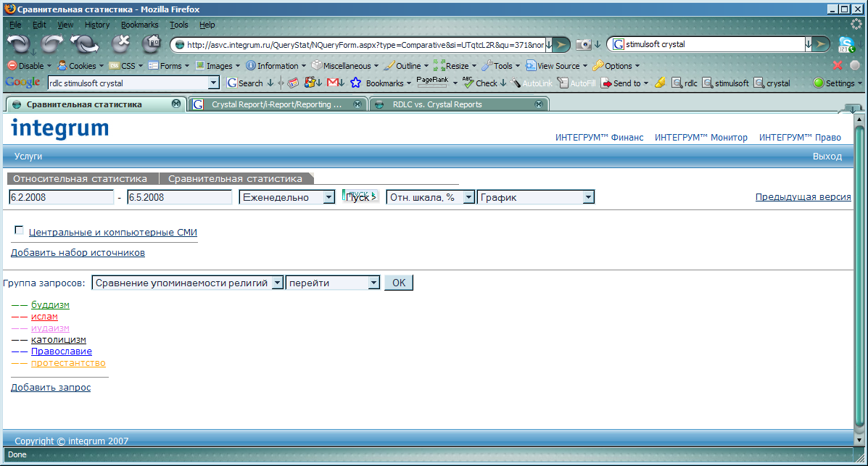
Task: Open the буддизм query link
Action: tap(50, 305)
